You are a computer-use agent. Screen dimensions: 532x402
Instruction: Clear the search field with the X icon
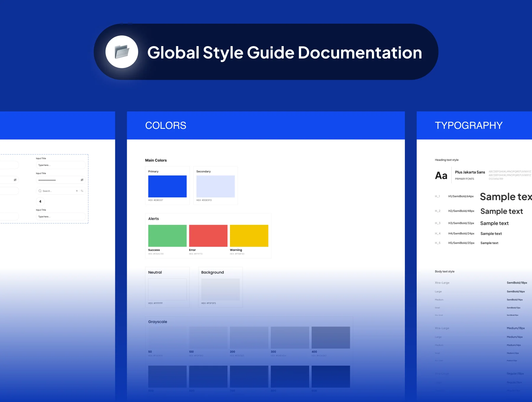pyautogui.click(x=77, y=191)
